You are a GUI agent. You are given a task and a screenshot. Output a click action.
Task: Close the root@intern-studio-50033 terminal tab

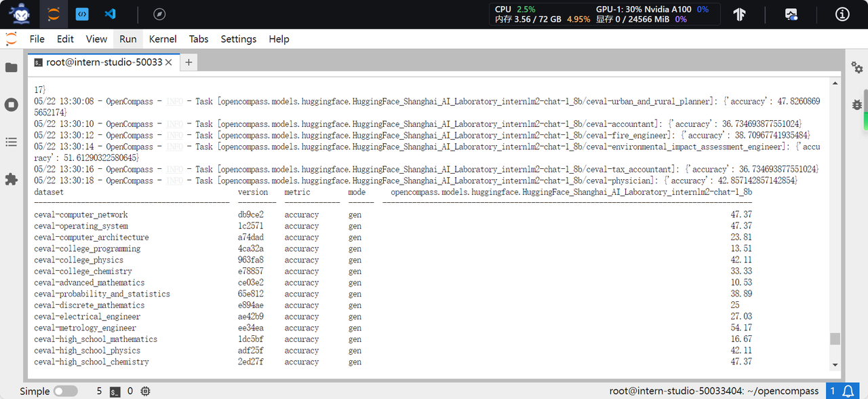pyautogui.click(x=169, y=62)
